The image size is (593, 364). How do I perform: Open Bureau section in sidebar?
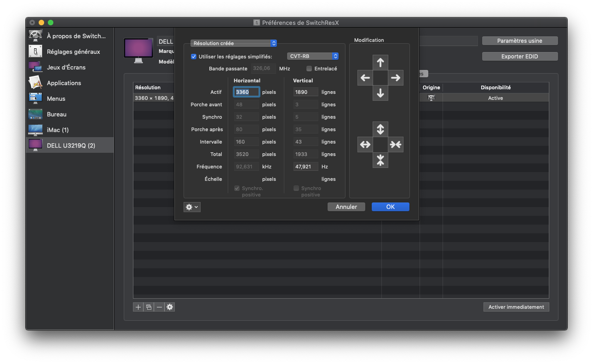[69, 114]
